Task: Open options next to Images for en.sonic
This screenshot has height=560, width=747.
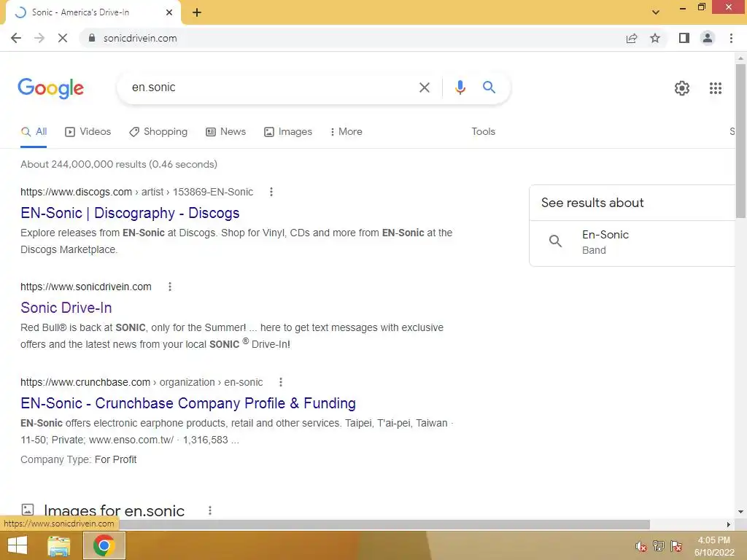Action: pyautogui.click(x=209, y=510)
